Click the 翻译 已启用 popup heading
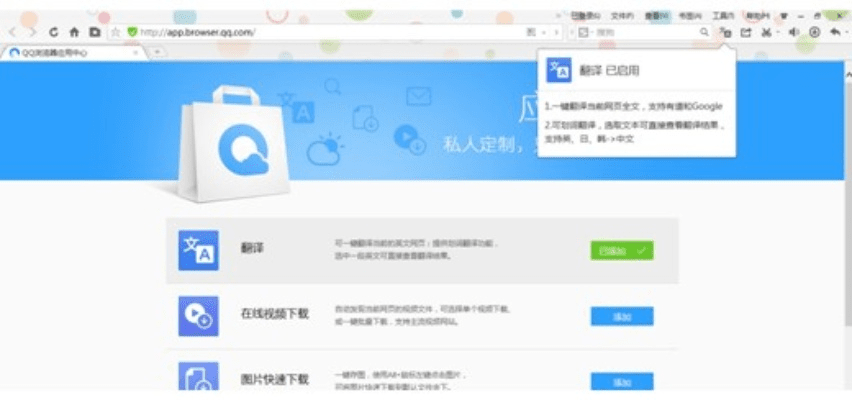This screenshot has width=852, height=400. (610, 71)
